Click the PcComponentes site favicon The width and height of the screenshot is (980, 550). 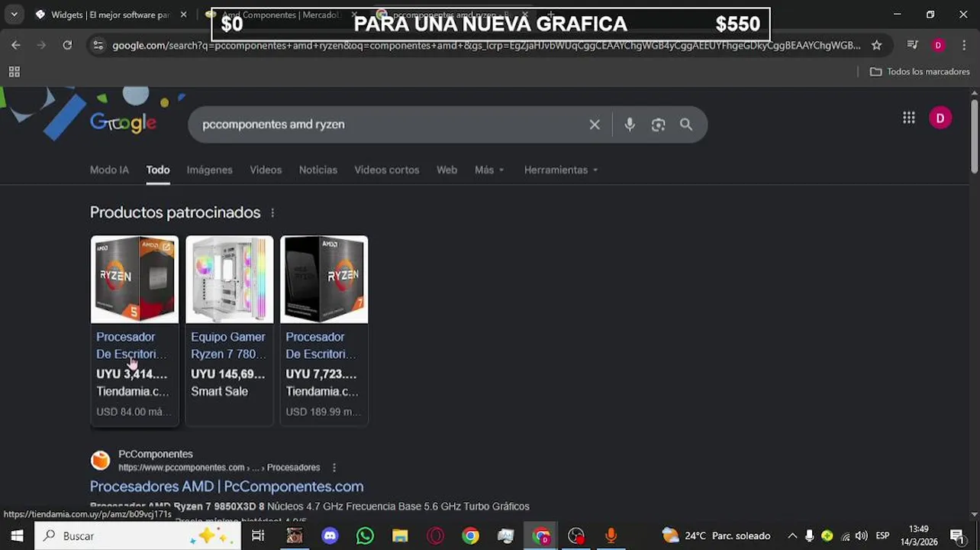click(x=100, y=460)
